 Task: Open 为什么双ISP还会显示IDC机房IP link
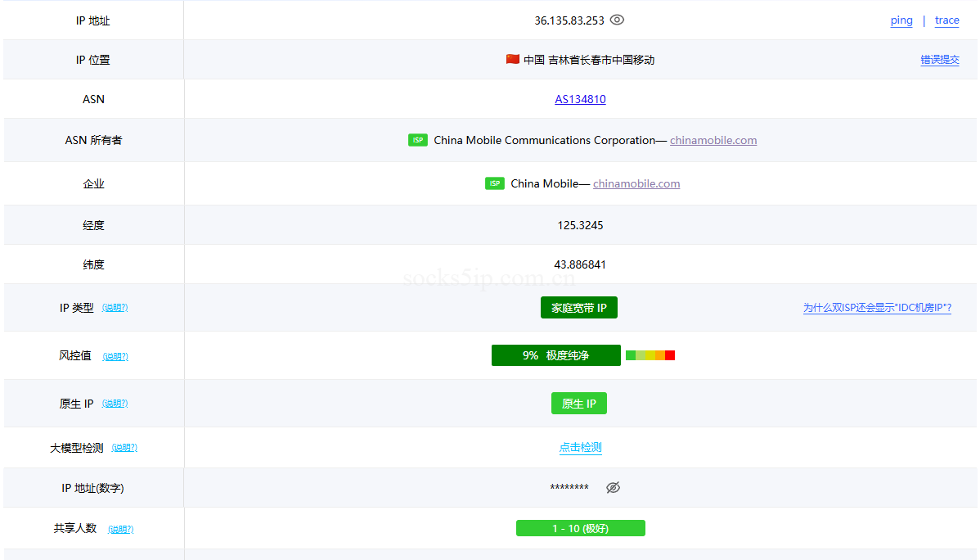[877, 307]
